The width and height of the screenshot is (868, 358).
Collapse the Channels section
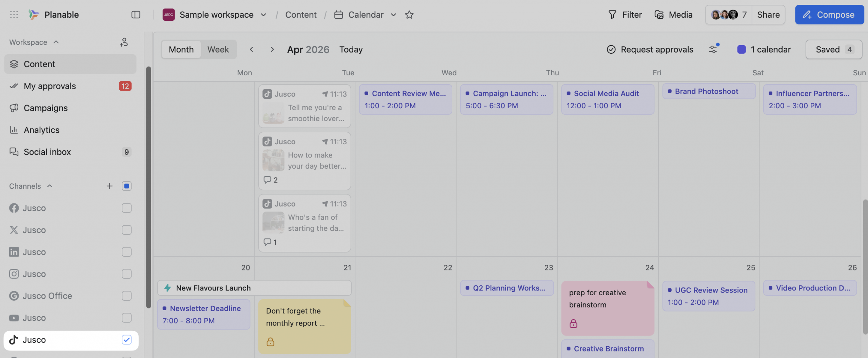click(x=50, y=186)
